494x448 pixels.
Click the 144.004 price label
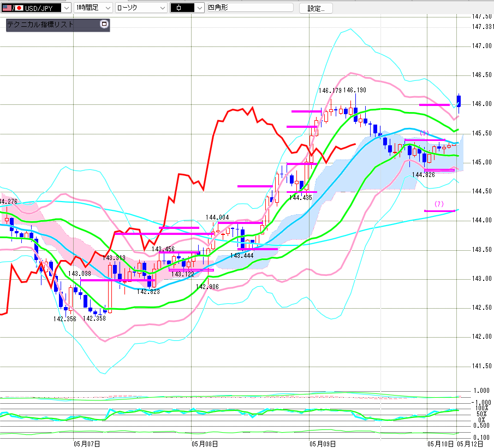coord(217,217)
